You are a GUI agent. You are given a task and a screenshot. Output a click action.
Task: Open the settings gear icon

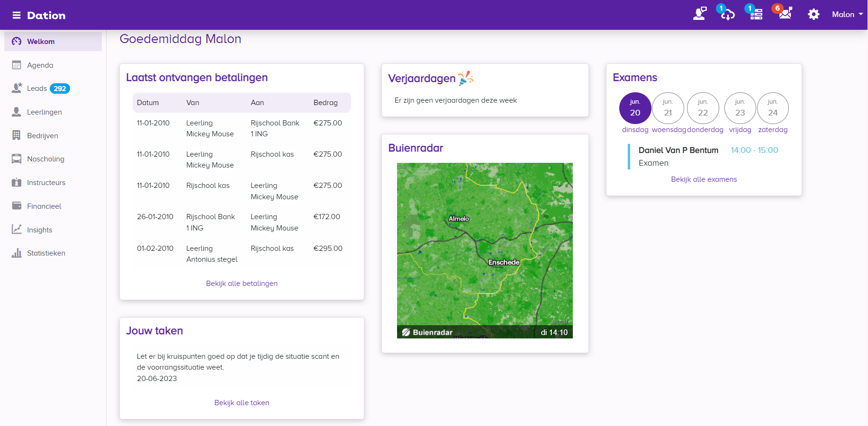814,14
